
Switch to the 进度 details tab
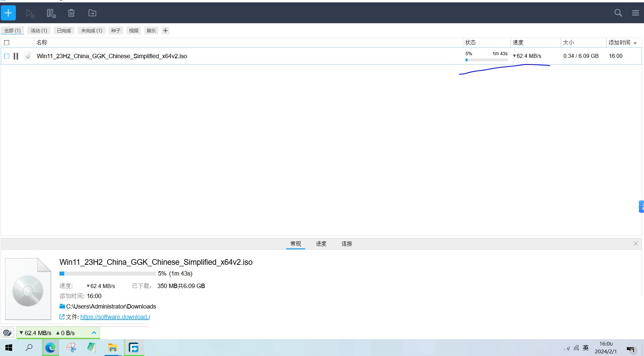coord(321,244)
